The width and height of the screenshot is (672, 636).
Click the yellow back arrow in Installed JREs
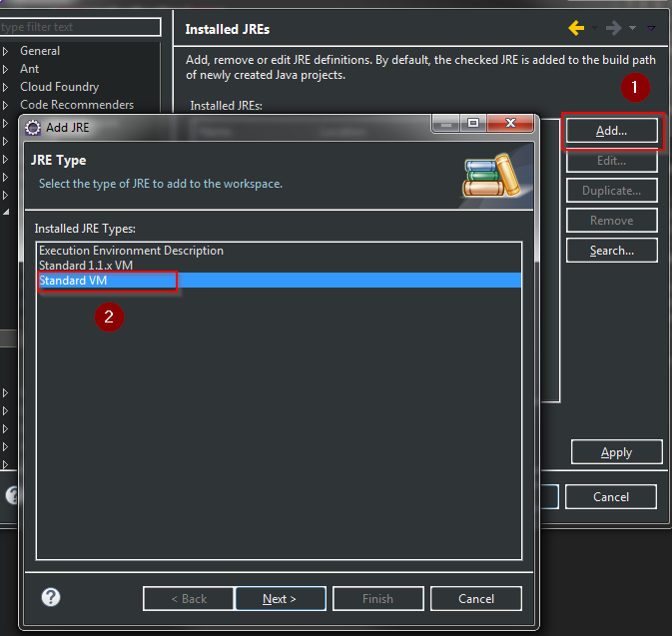pyautogui.click(x=576, y=28)
